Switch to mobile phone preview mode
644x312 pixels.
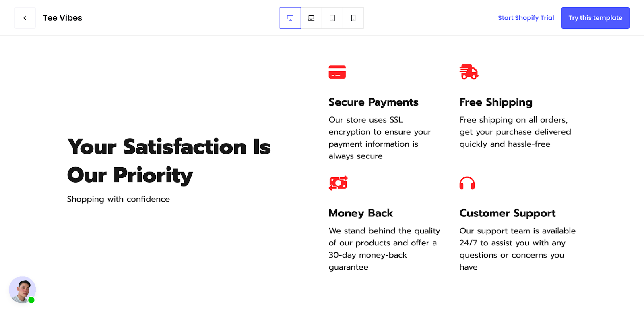point(353,18)
